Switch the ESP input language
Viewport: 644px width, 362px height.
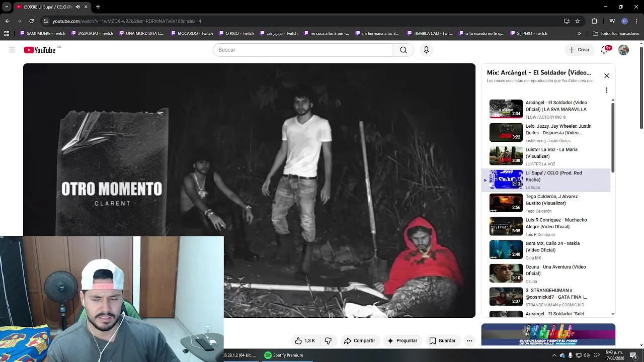(597, 355)
